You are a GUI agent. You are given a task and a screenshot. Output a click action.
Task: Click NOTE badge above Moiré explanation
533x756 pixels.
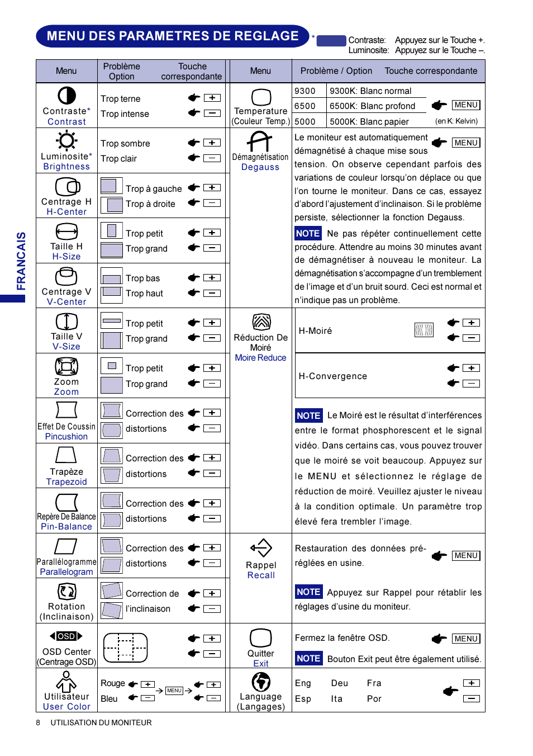(308, 415)
